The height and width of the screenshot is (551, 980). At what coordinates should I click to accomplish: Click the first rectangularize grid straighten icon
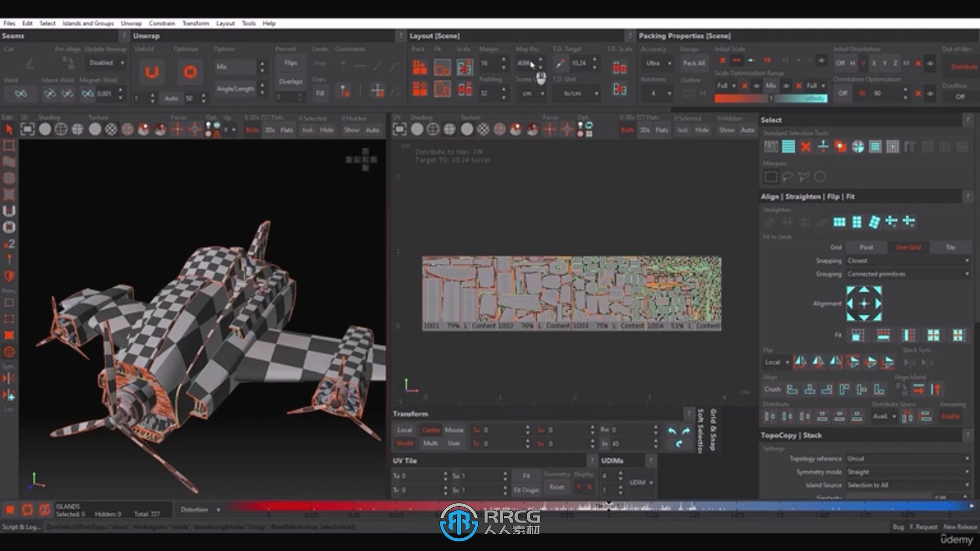[839, 222]
